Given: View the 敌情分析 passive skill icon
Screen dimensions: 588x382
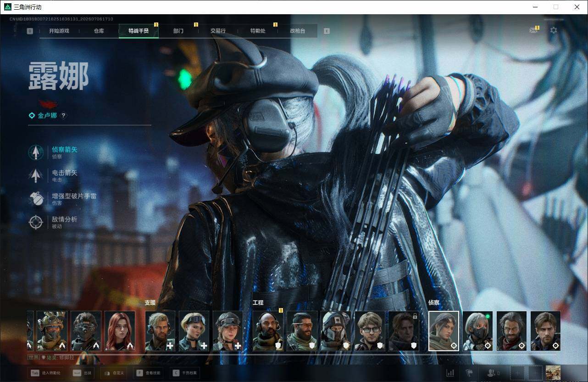Looking at the screenshot, I should 36,222.
